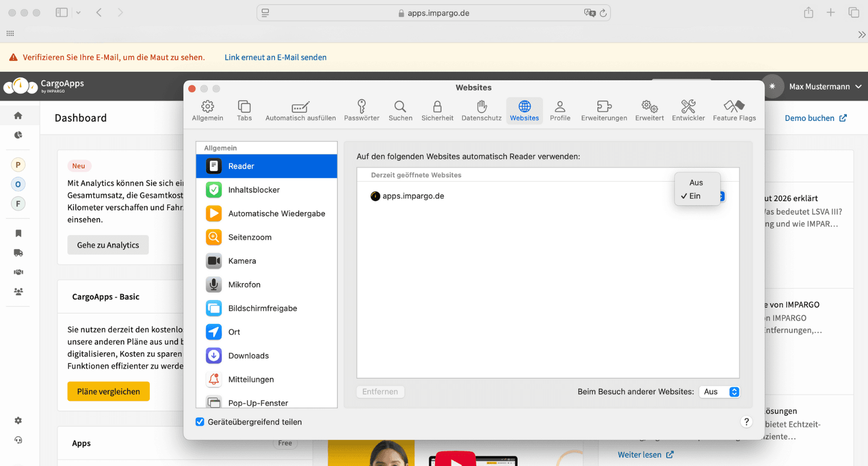Select Reader in the settings sidebar
Image resolution: width=868 pixels, height=466 pixels.
pos(266,166)
